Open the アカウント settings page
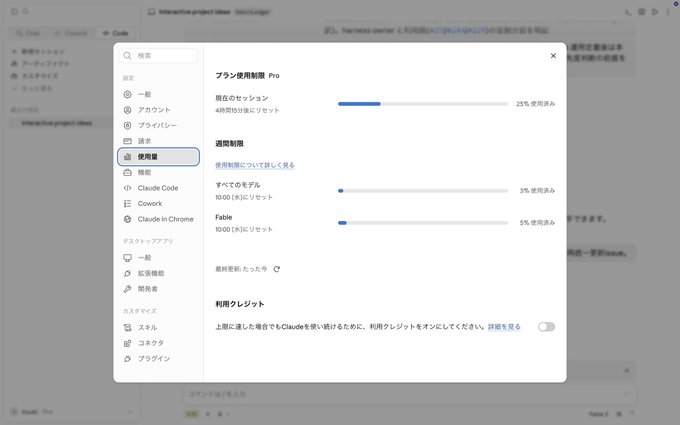Viewport: 680px width, 425px height. 158,110
